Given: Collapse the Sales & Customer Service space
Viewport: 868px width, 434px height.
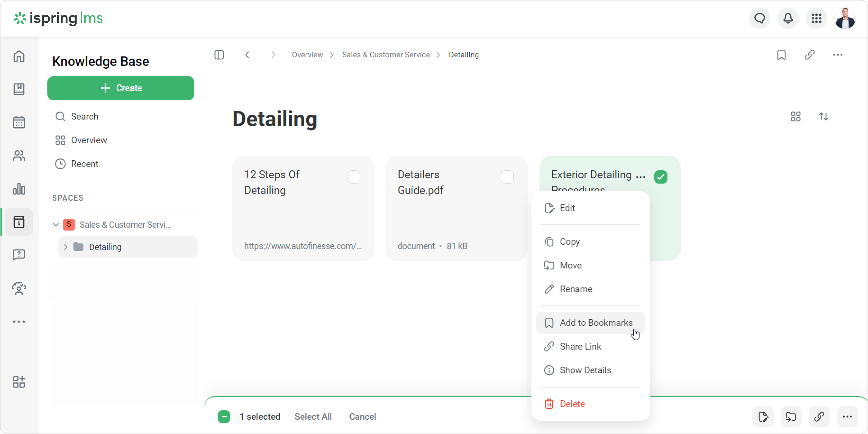Looking at the screenshot, I should pyautogui.click(x=56, y=225).
